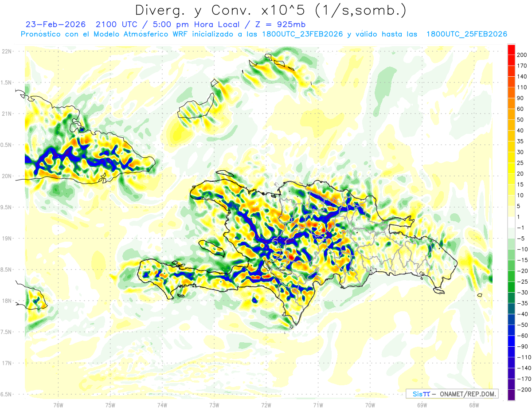Click the positive "35" legend value
Screen dimensions: 532x411
coord(520,141)
